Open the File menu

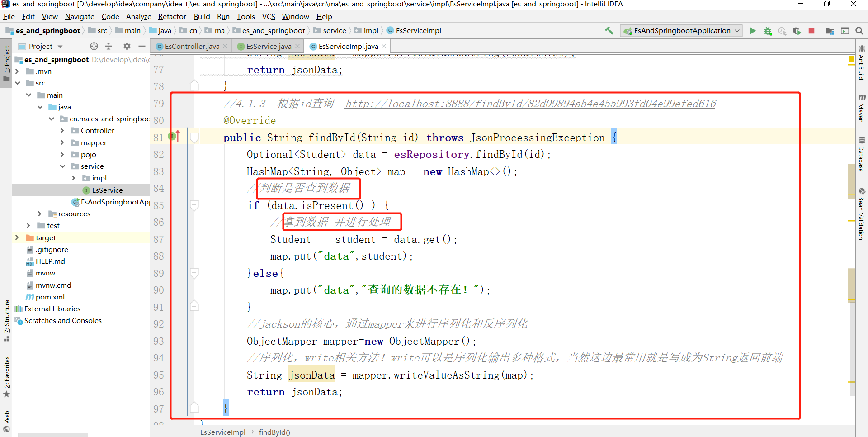pos(9,16)
